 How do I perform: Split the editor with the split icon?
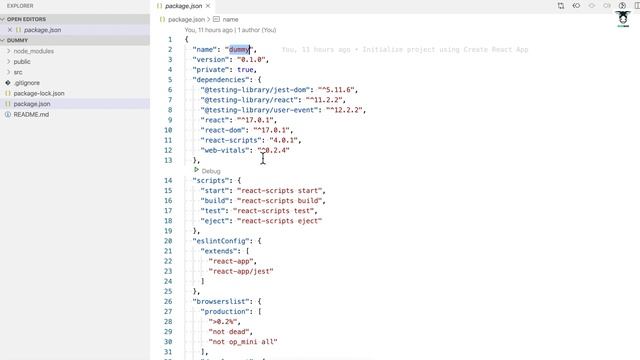pyautogui.click(x=637, y=6)
